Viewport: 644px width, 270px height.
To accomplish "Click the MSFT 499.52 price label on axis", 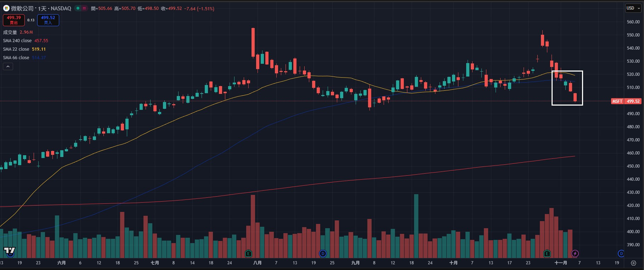I will [626, 101].
